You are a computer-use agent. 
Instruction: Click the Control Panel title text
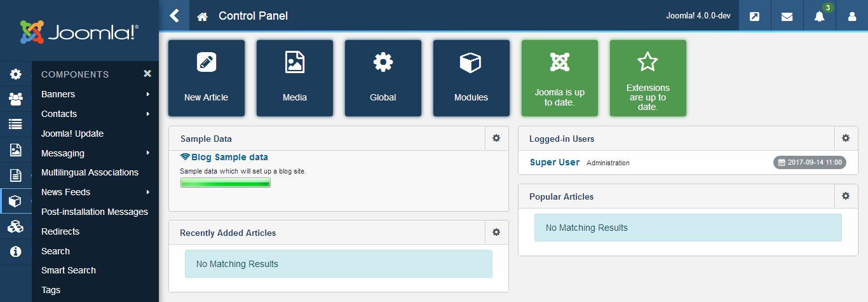tap(253, 16)
